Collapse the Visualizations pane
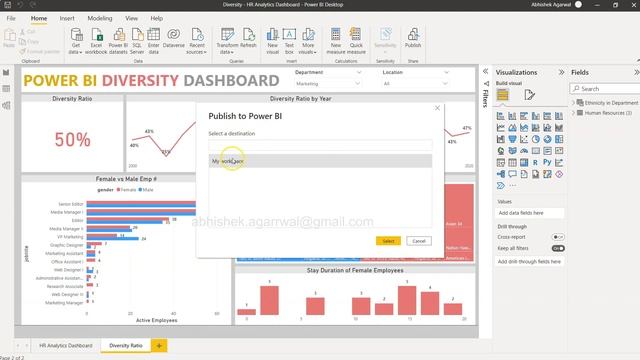This screenshot has width=640, height=360. click(561, 72)
